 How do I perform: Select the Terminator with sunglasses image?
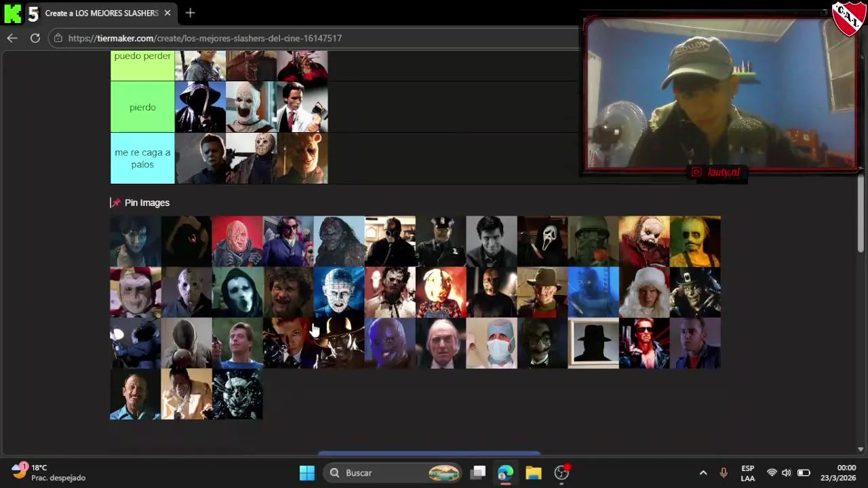click(644, 343)
